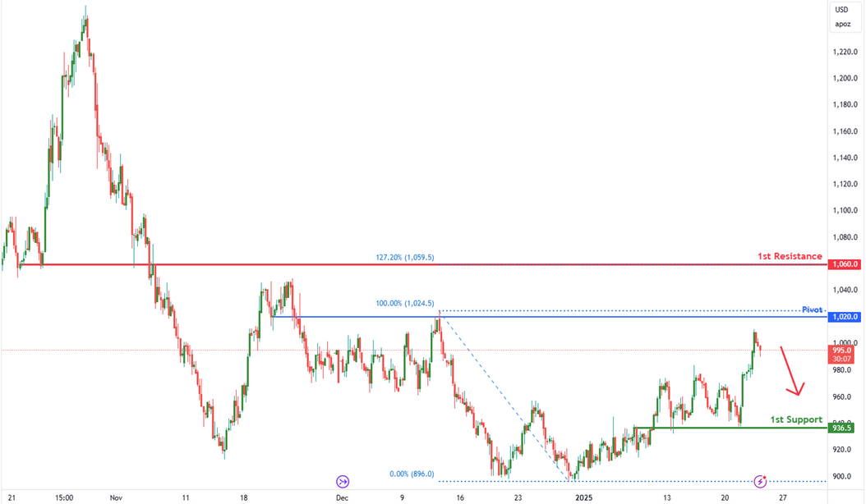
Task: Select the green 936.5 price label
Action: pyautogui.click(x=841, y=428)
